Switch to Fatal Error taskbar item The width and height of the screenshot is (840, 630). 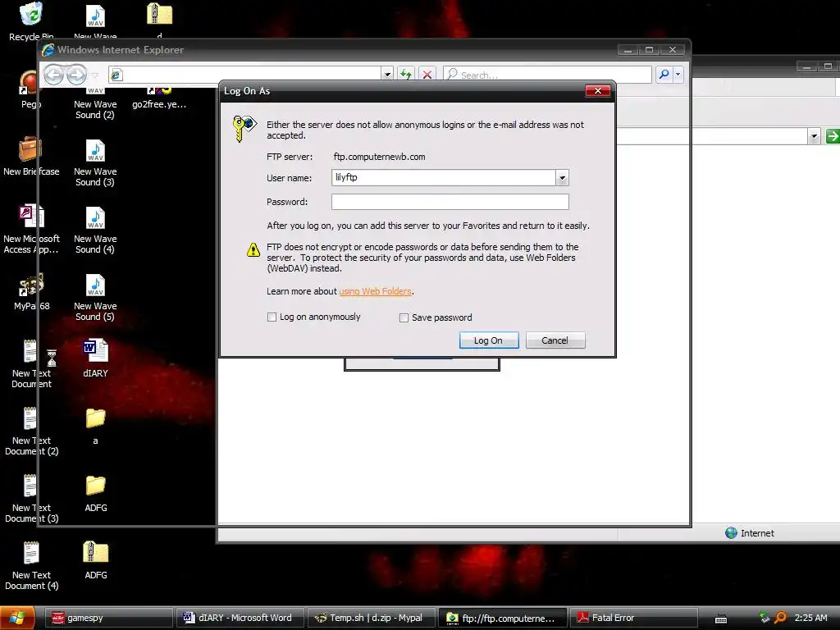coord(634,618)
